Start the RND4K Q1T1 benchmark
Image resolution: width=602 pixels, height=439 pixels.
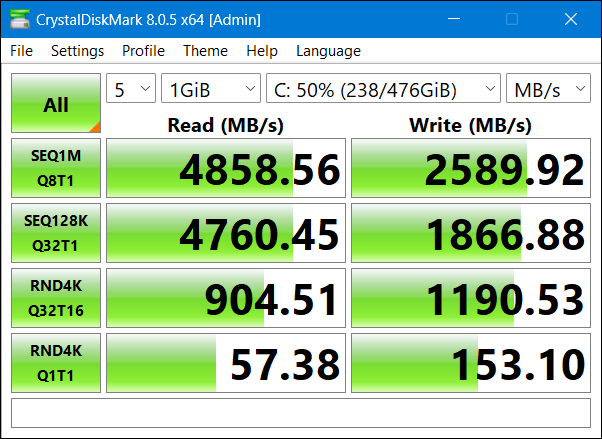[x=56, y=361]
